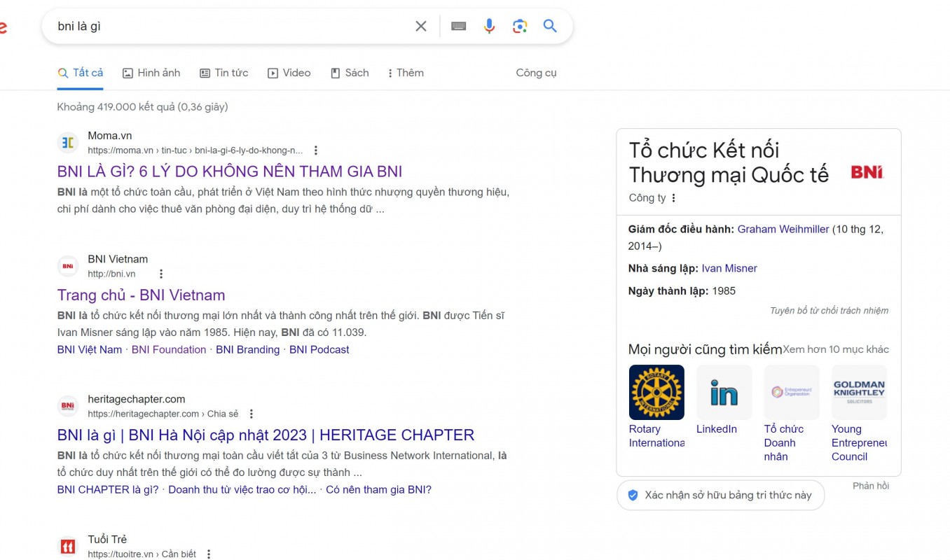Viewport: 950px width, 560px height.
Task: Open Google Lens image search
Action: [x=520, y=27]
